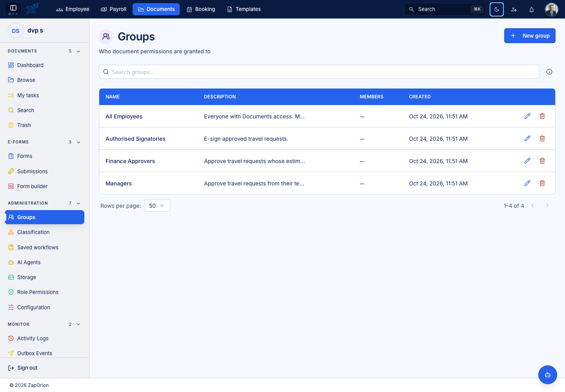Open the Employee top menu
Image resolution: width=565 pixels, height=392 pixels.
pos(73,9)
